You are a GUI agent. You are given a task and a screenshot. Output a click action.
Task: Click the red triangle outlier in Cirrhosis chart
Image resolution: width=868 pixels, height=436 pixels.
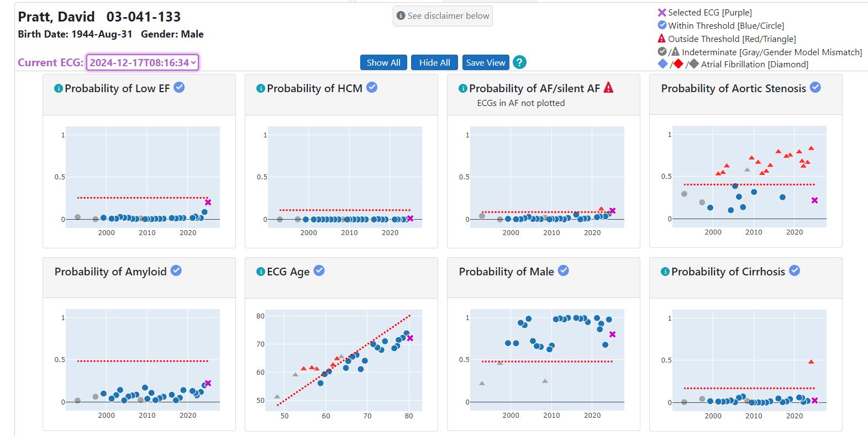(811, 362)
